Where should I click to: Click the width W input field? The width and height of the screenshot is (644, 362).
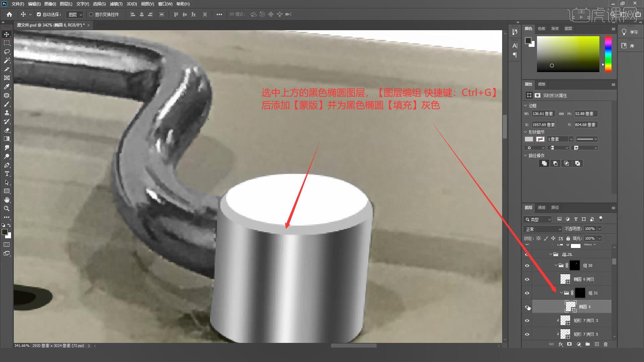(543, 114)
